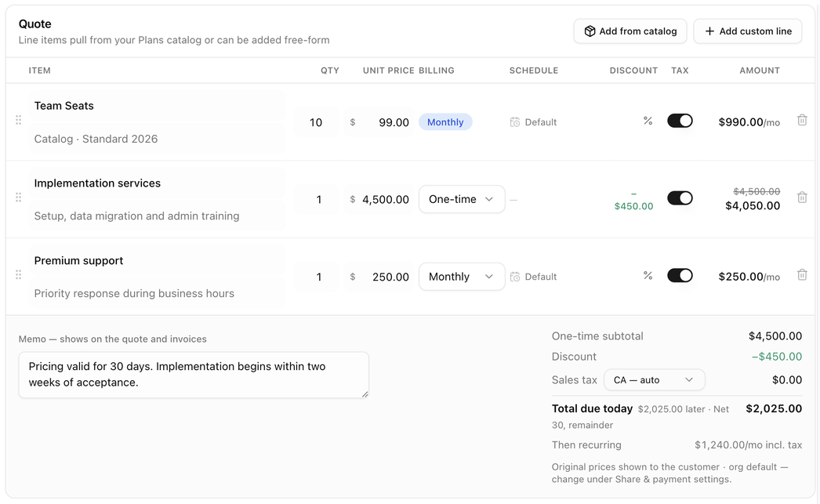This screenshot has height=504, width=820.
Task: Open Premium support Default schedule
Action: (x=533, y=277)
